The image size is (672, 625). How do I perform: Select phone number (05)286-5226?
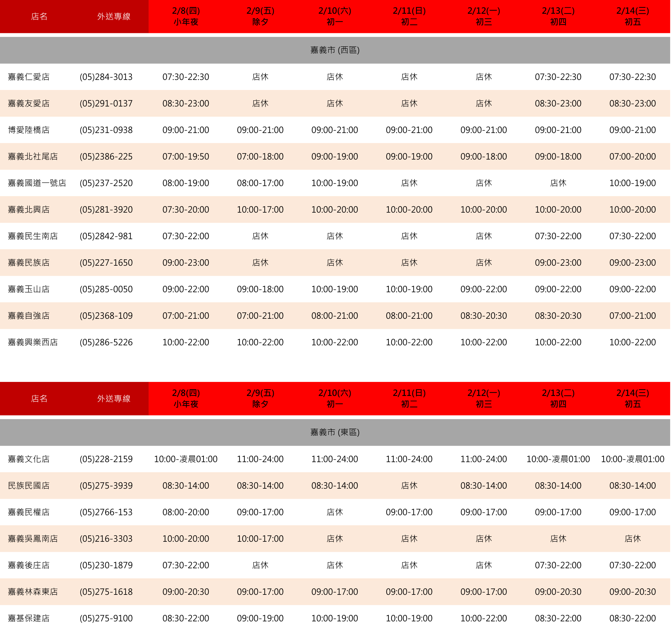tap(106, 342)
